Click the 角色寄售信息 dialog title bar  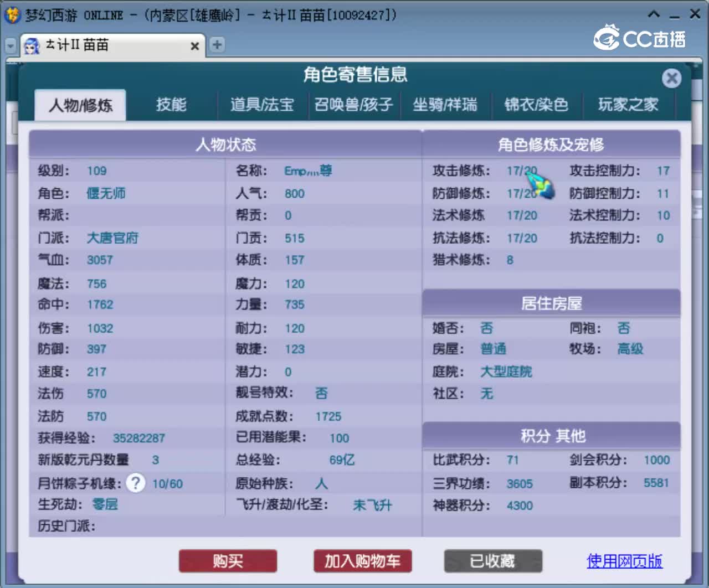[354, 74]
